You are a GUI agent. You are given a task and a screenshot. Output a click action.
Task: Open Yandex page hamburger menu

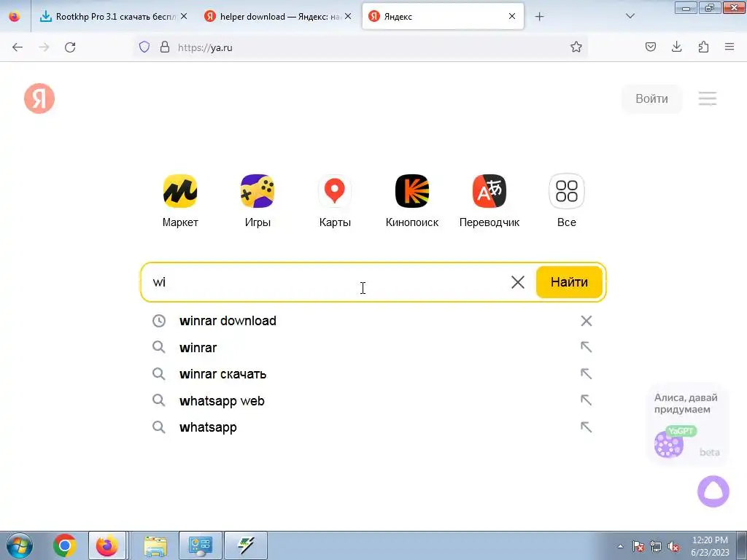tap(708, 98)
